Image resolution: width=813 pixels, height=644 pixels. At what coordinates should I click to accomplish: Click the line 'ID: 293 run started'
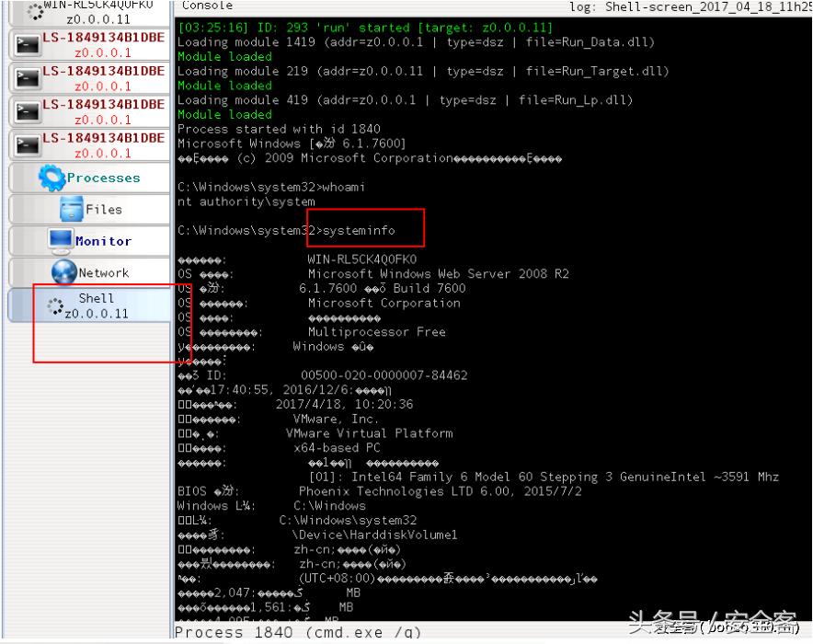364,28
